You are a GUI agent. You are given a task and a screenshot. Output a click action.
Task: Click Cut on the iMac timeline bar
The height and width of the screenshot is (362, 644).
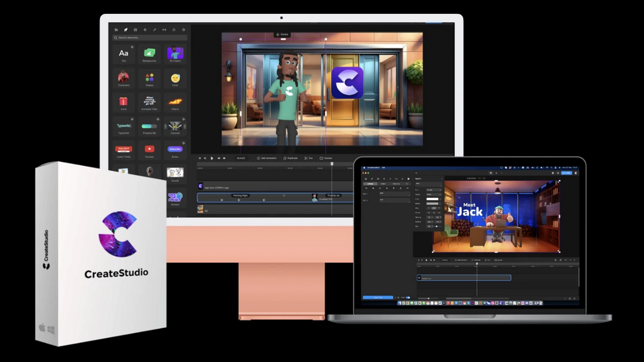309,158
